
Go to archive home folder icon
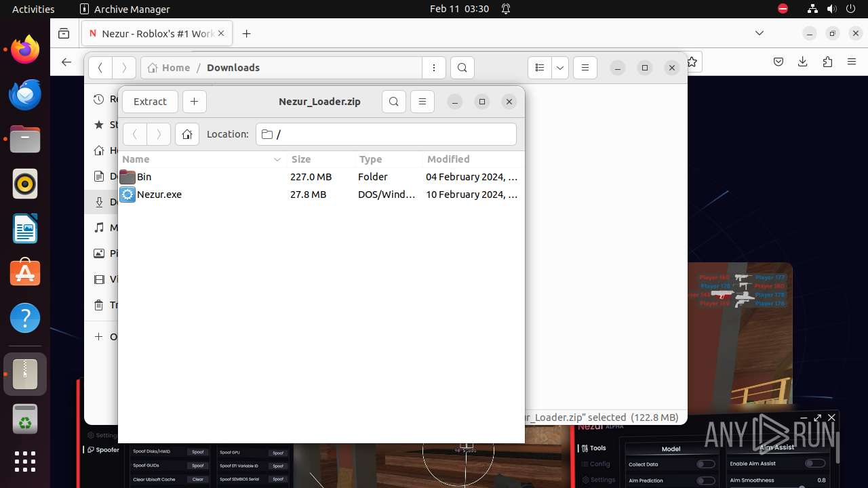[187, 134]
